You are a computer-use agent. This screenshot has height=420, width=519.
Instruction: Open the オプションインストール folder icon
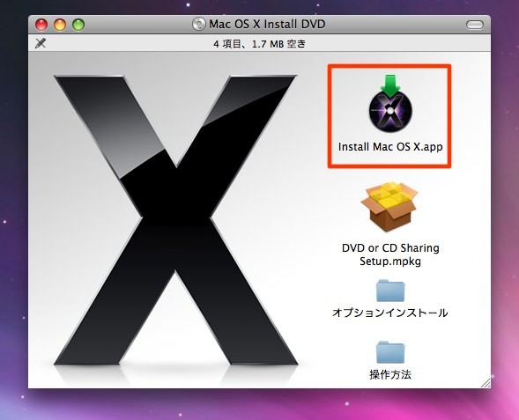click(x=390, y=291)
